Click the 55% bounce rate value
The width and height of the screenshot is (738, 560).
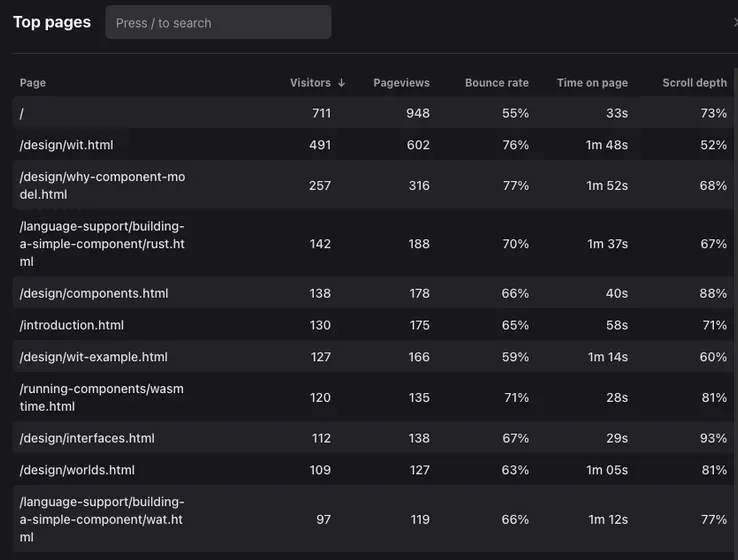(x=515, y=113)
